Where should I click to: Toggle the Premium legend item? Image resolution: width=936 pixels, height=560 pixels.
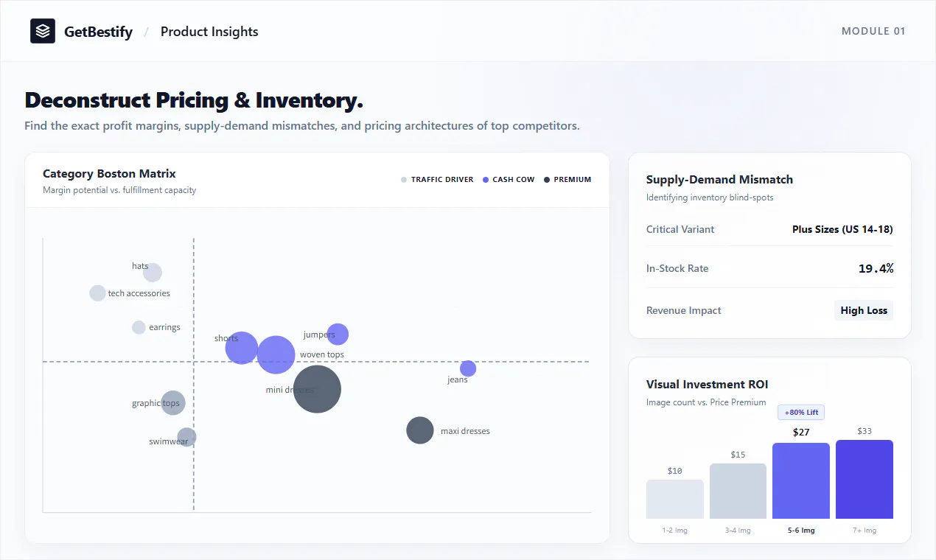point(567,180)
